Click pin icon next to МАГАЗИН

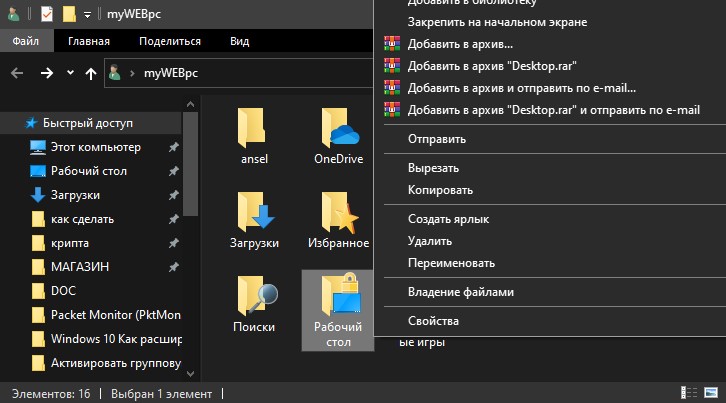click(x=174, y=267)
